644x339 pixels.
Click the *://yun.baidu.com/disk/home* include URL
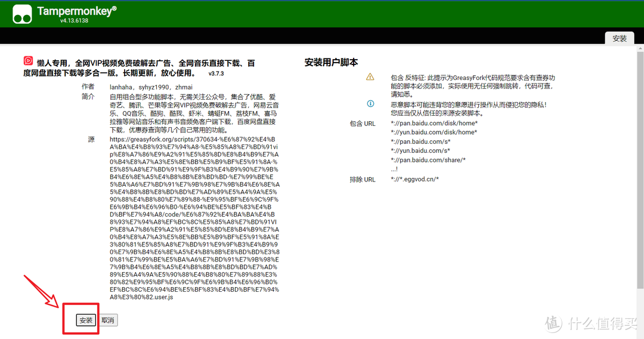coord(434,132)
